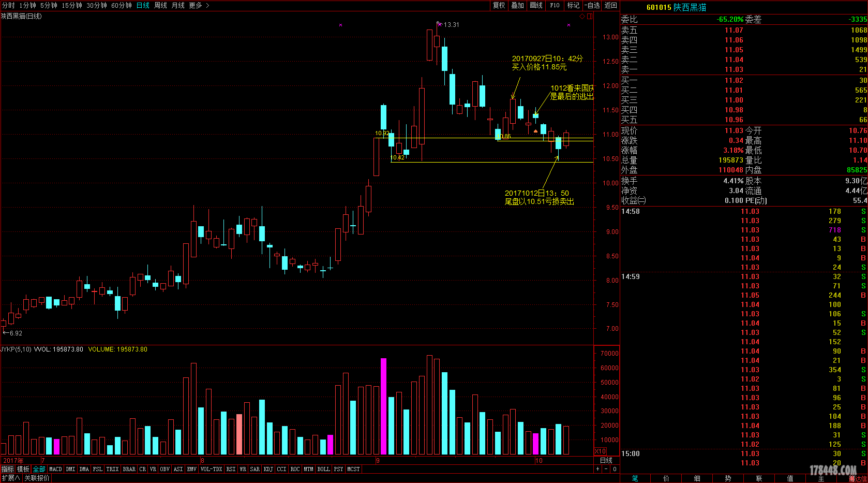Screen dimensions: 868x483
Task: Switch to the 1分钟 chart
Action: click(x=27, y=5)
